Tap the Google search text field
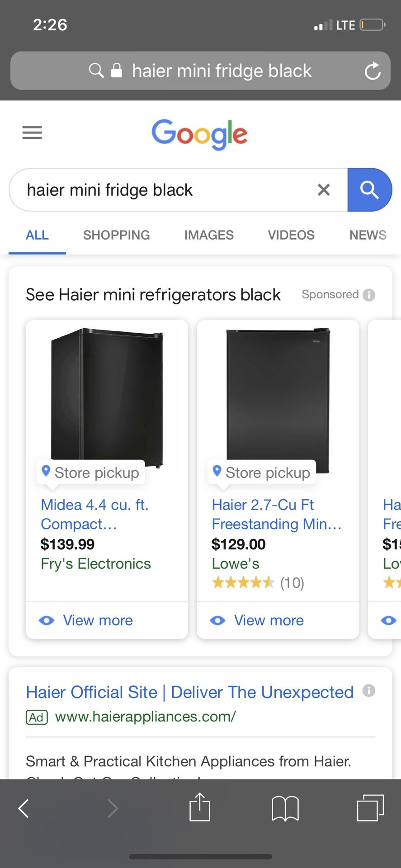The width and height of the screenshot is (401, 868). tap(163, 190)
